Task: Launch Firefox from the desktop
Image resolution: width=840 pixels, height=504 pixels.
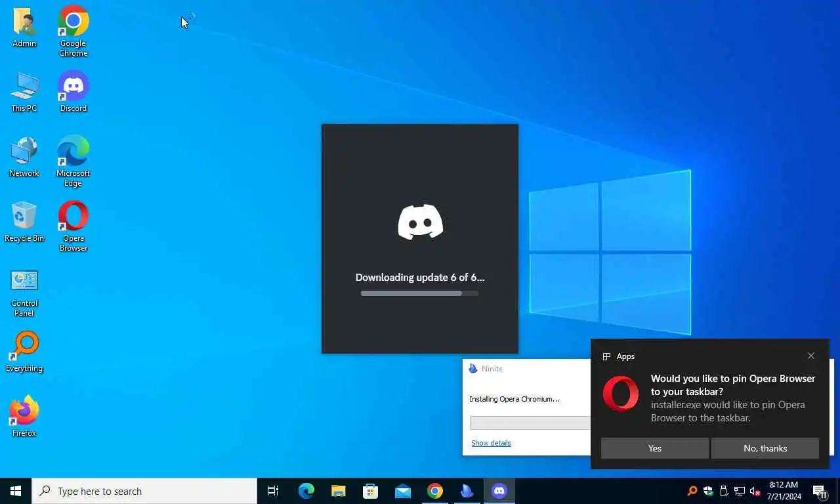Action: [24, 417]
